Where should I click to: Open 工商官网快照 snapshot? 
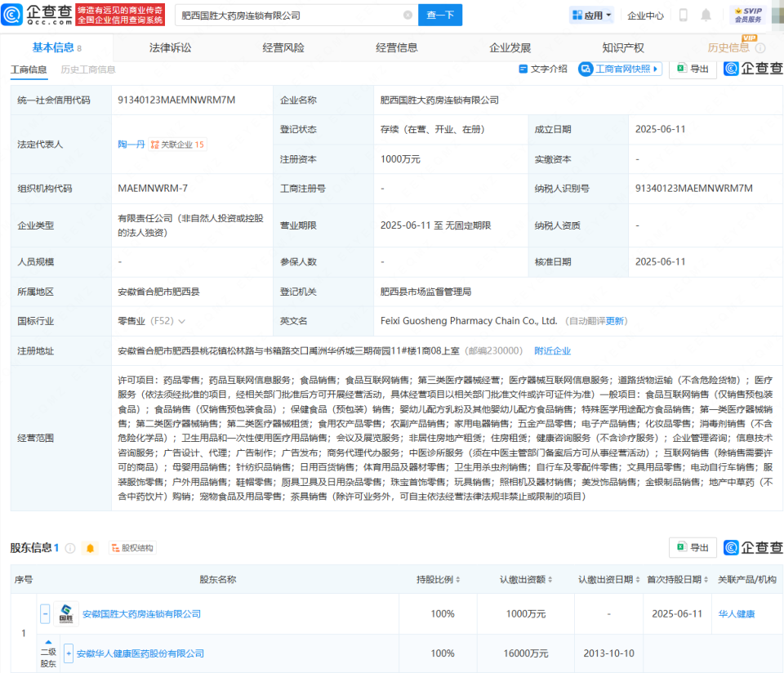[620, 69]
